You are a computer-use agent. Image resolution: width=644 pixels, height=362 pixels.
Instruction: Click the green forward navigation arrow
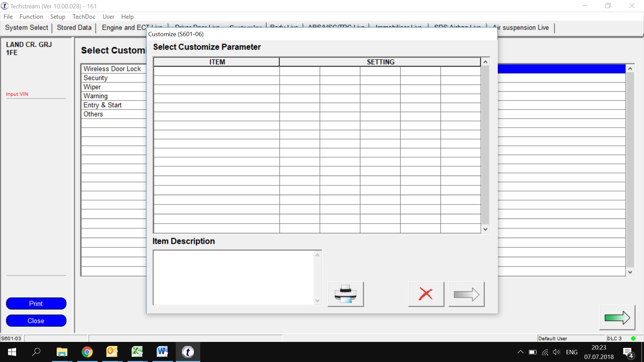click(x=617, y=317)
